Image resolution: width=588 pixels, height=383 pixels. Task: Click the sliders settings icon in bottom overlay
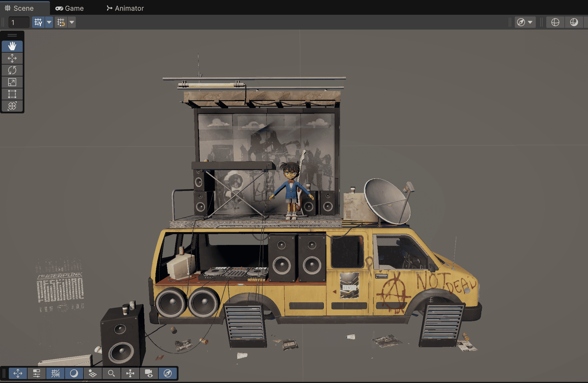point(37,373)
